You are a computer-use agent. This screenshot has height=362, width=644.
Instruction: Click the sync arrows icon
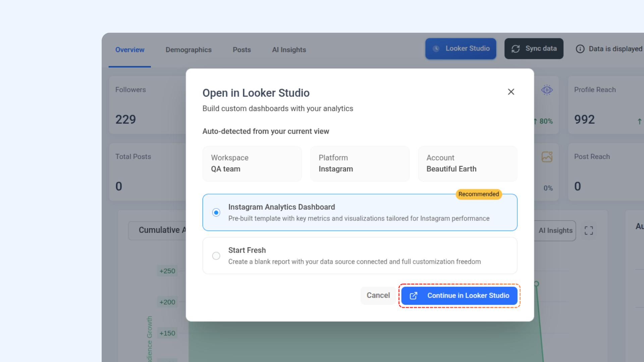[x=516, y=49]
